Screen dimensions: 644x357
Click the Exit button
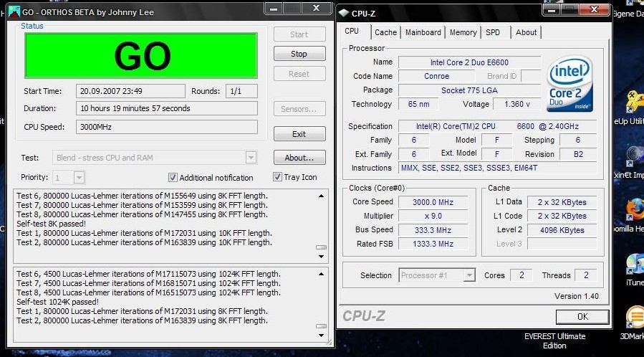coord(299,134)
